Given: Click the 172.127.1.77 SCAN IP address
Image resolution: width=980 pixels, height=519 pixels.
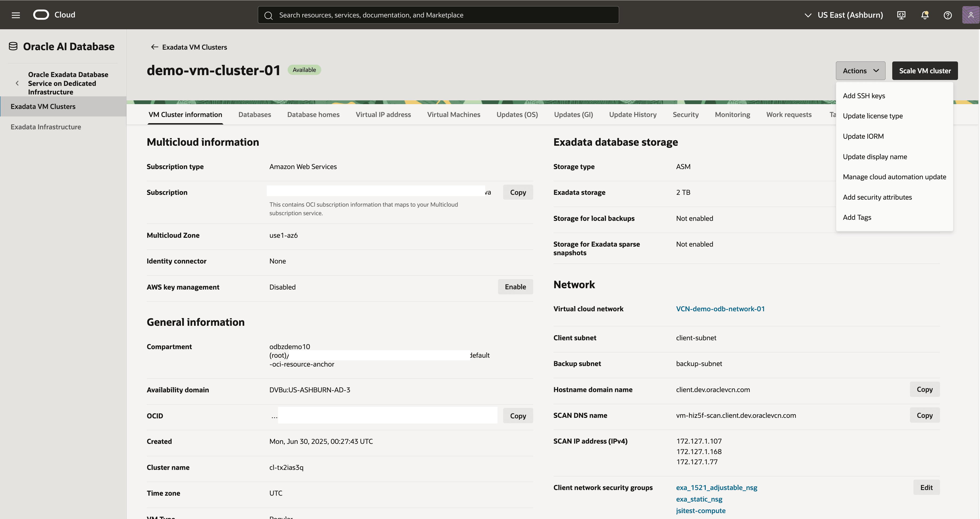Looking at the screenshot, I should pyautogui.click(x=697, y=462).
